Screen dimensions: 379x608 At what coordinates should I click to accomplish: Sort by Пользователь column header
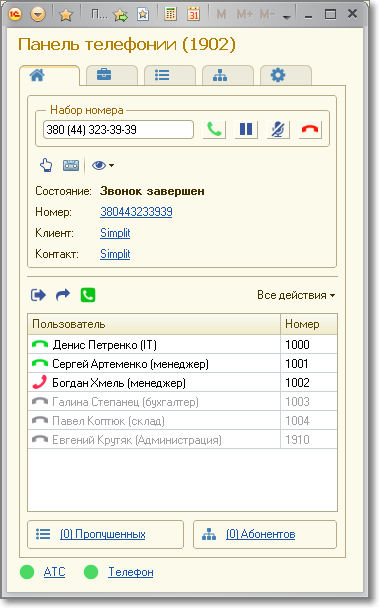tap(154, 324)
